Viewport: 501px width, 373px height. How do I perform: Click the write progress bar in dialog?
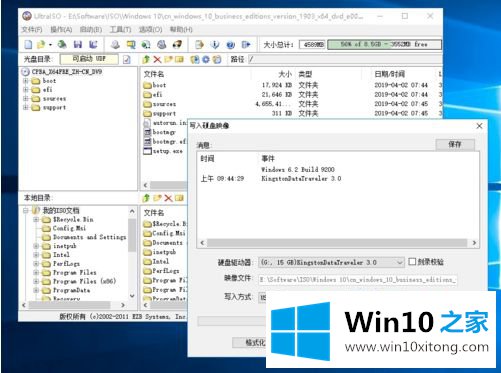[232, 321]
